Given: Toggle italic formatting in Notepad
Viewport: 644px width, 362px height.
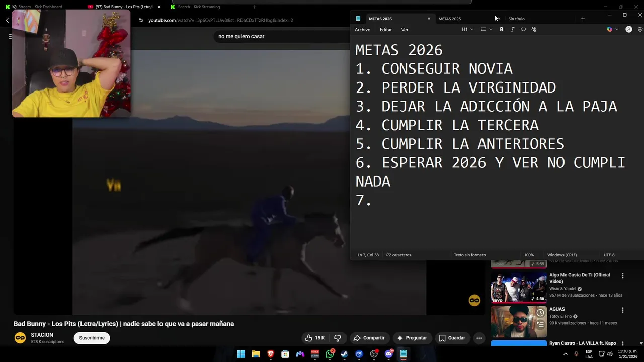Looking at the screenshot, I should pos(512,29).
